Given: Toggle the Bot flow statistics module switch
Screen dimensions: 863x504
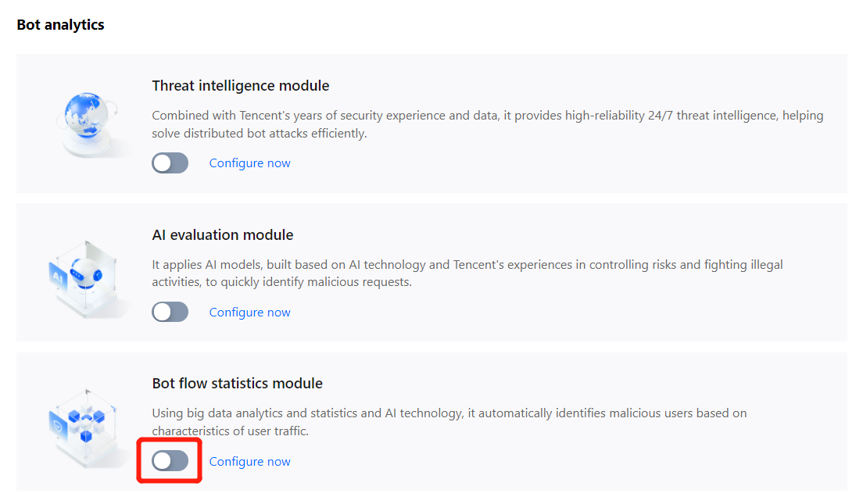Looking at the screenshot, I should pyautogui.click(x=170, y=461).
